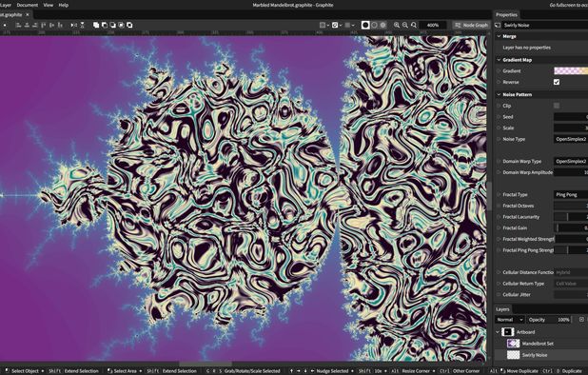588x375 pixels.
Task: Adjust Fractal Ping Pong Strength slider
Action: [571, 250]
